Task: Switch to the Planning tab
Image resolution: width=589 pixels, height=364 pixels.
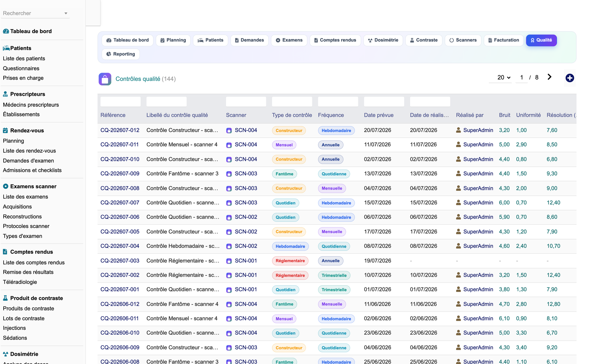Action: click(173, 40)
